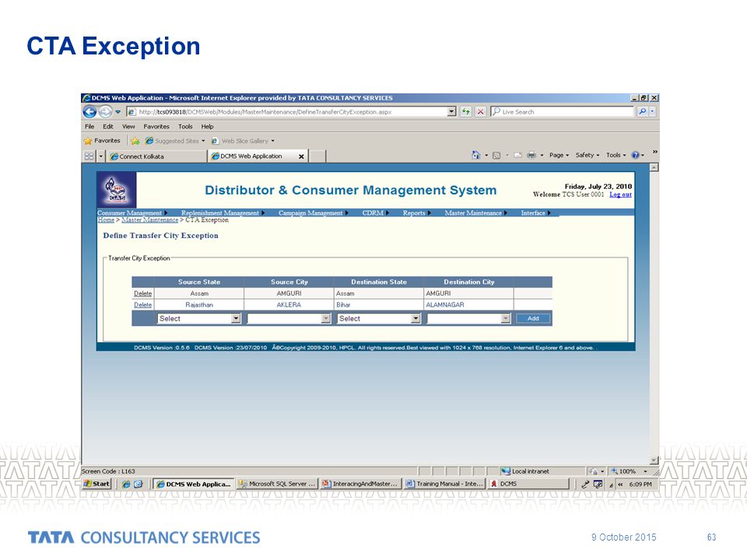Viewport: 747px width, 560px height.
Task: Switch to the Connect Kolkata tab
Action: tap(156, 156)
